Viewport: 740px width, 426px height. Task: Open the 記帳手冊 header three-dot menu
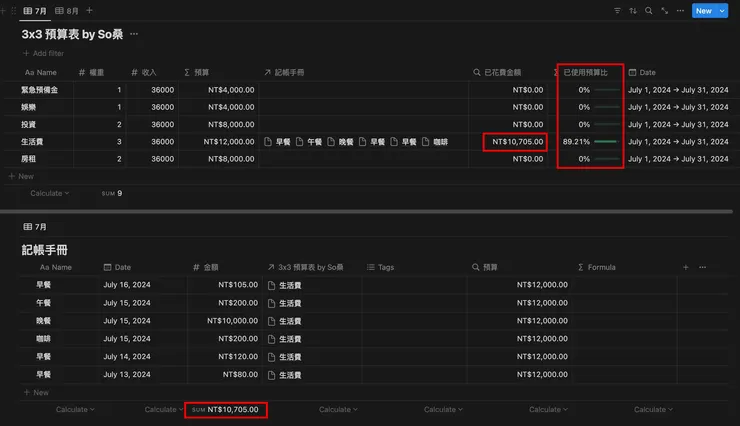click(x=702, y=267)
